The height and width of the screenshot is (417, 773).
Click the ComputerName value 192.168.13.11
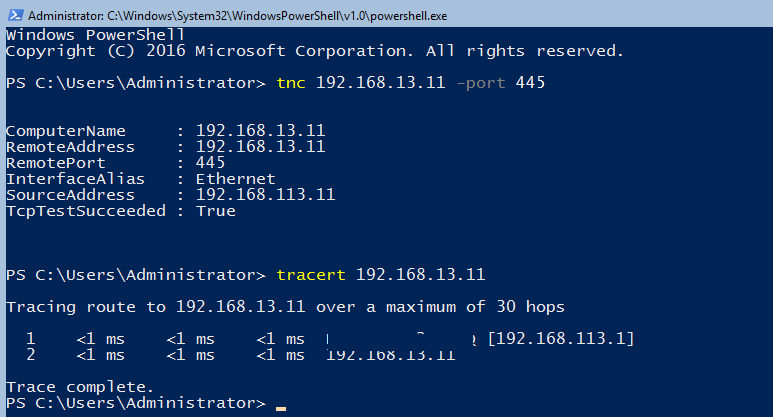point(260,131)
